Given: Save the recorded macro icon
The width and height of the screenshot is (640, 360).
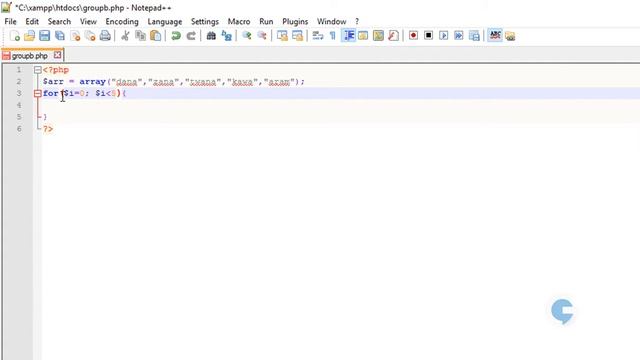Looking at the screenshot, I should pyautogui.click(x=474, y=36).
